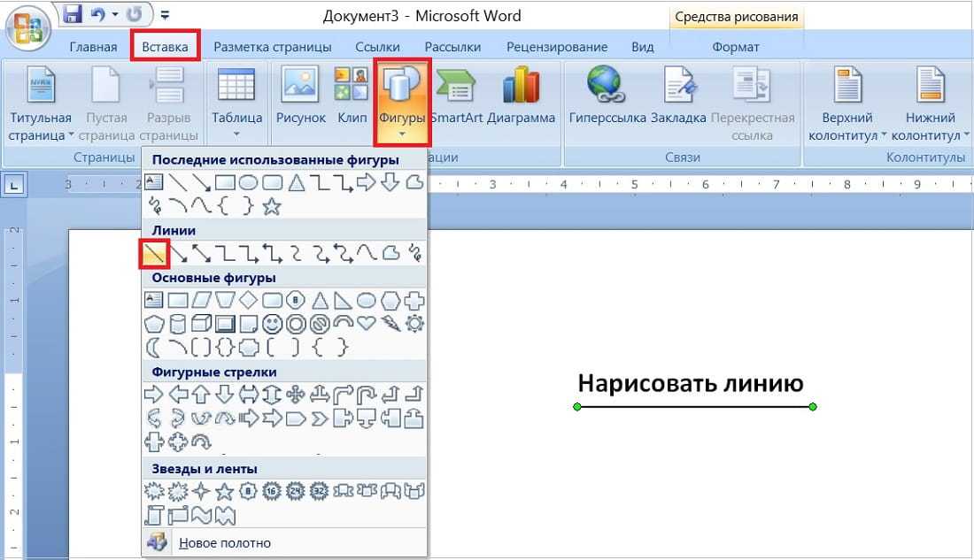Undo the last action
The height and width of the screenshot is (560, 974).
[98, 14]
